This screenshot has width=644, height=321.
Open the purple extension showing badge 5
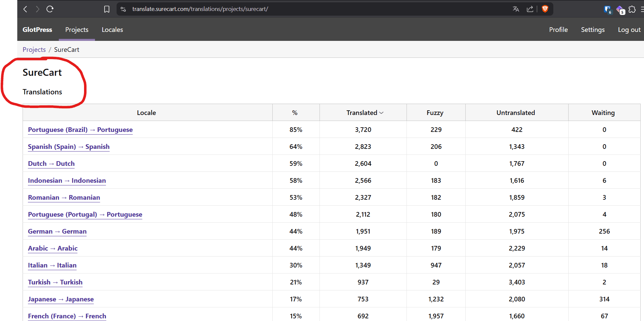pos(620,10)
